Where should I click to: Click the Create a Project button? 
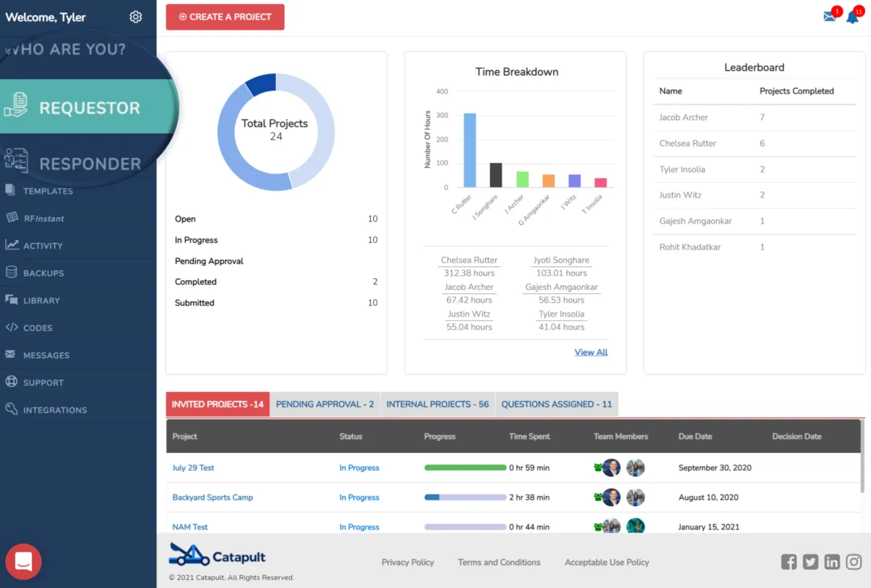pyautogui.click(x=225, y=17)
